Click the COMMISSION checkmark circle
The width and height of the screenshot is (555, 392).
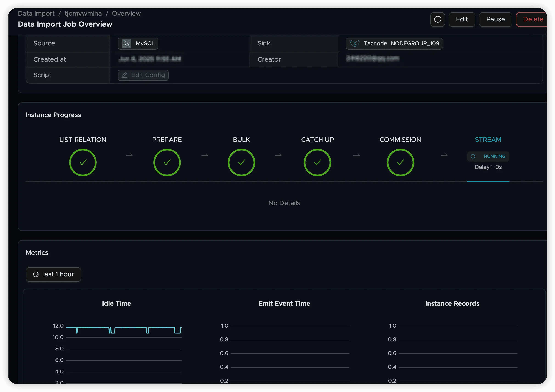(400, 162)
